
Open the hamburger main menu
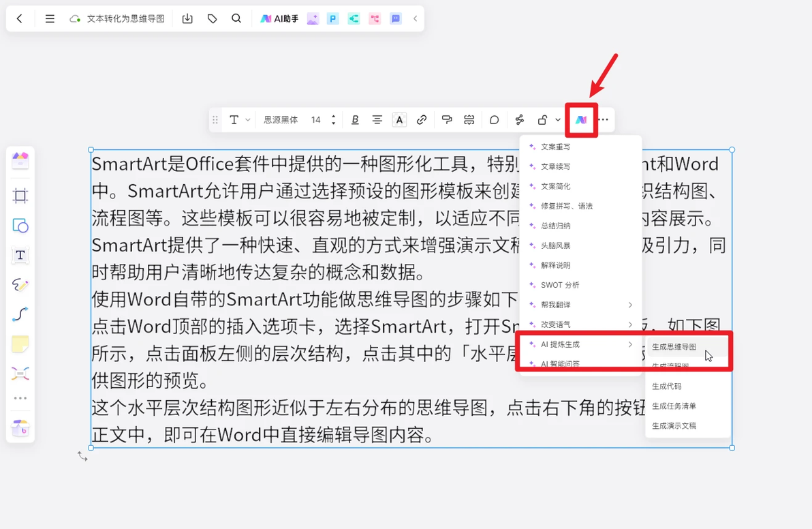50,18
